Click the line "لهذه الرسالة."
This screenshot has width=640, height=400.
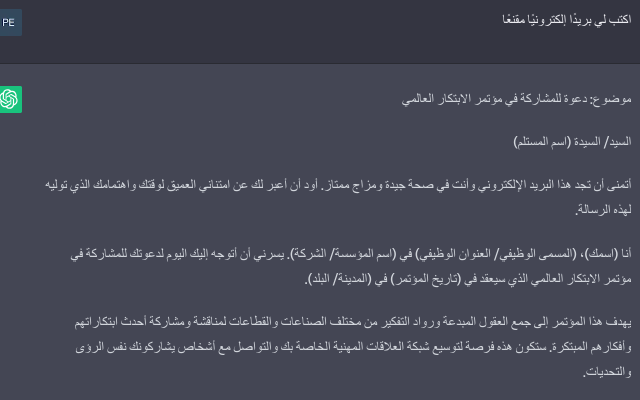[x=603, y=210]
